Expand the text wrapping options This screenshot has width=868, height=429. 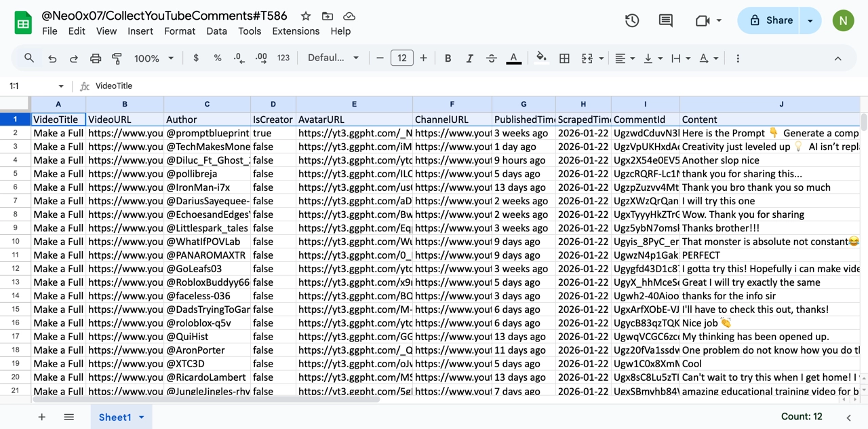click(687, 58)
